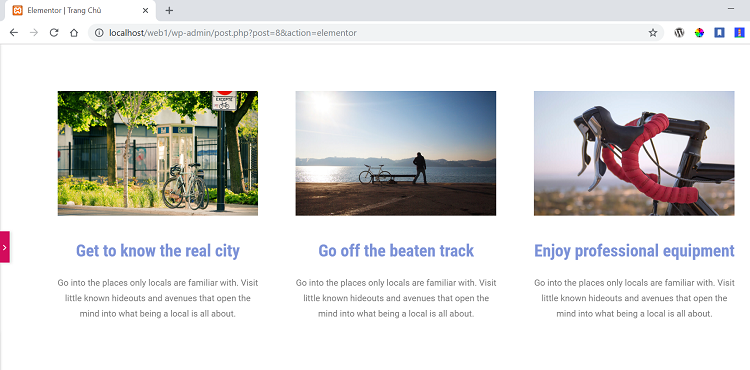
Task: Minimize the browser window
Action: coord(730,9)
